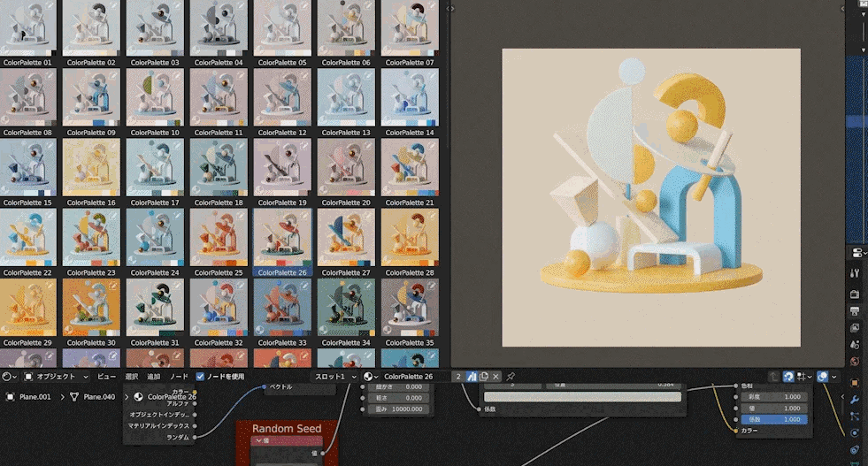Open the 追加 menu in node editor
Viewport: 868px width, 466px height.
click(153, 377)
